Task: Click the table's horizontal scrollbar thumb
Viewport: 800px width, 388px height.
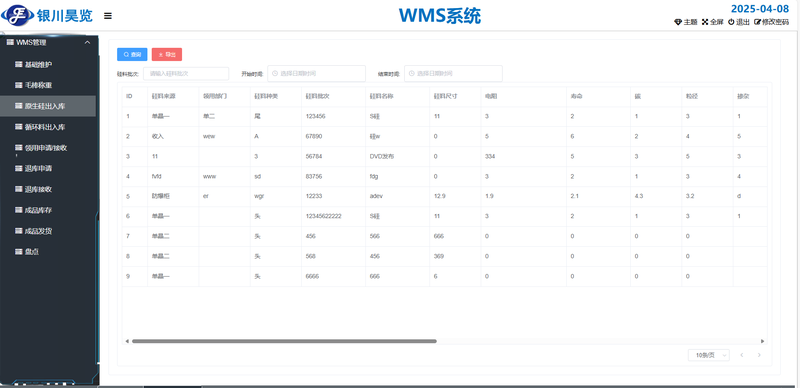Action: click(x=284, y=341)
